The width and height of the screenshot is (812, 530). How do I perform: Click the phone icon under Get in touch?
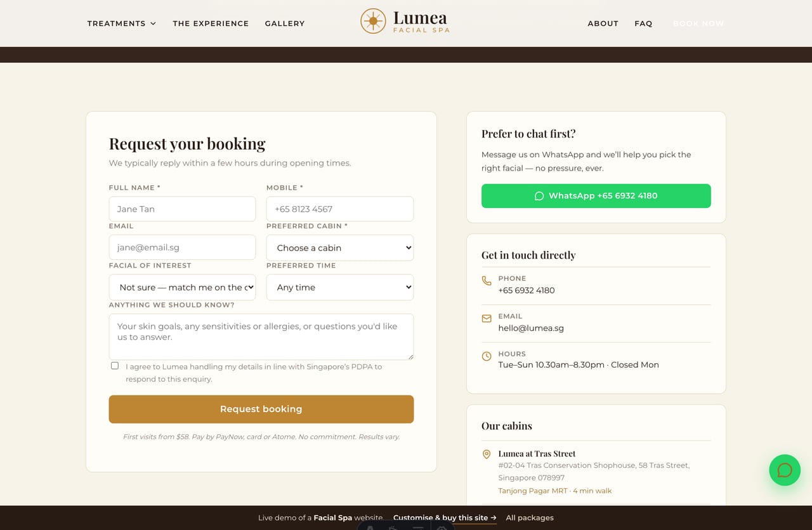point(487,281)
